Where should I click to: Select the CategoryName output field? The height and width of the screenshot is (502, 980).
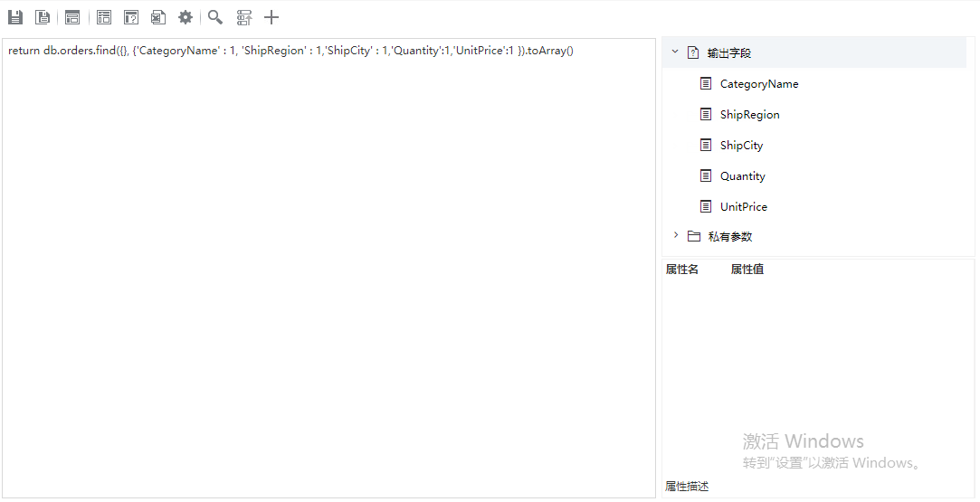(x=758, y=83)
